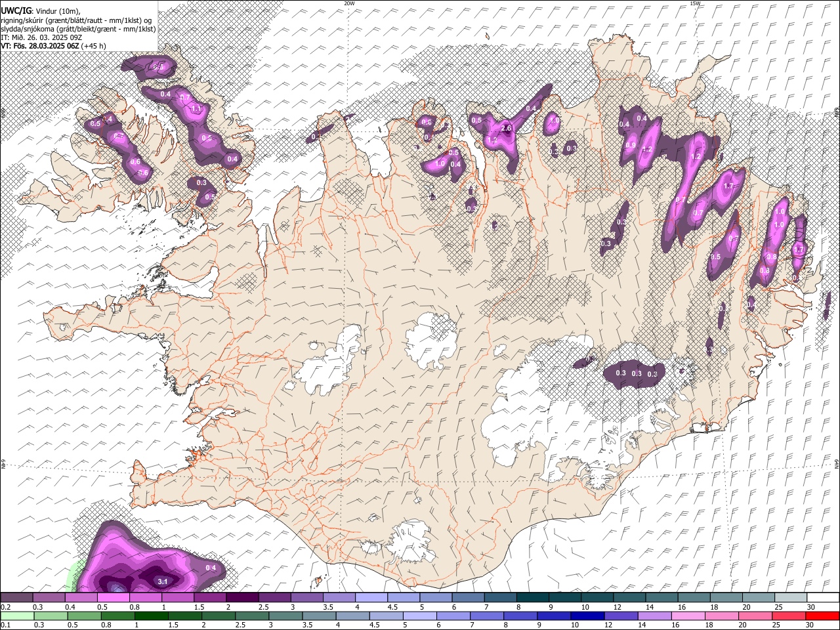
Task: Click the 1.1 value over the Westfjords
Action: [x=196, y=108]
